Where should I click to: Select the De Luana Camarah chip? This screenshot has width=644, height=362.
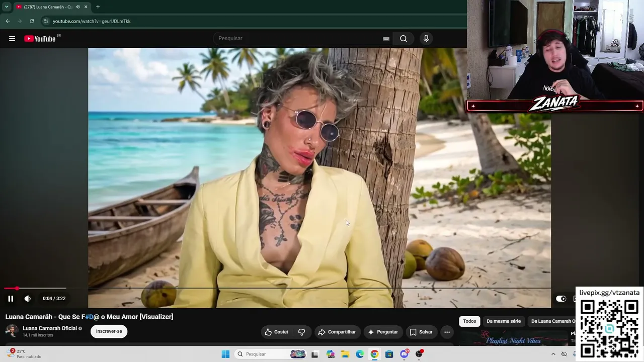(x=552, y=321)
